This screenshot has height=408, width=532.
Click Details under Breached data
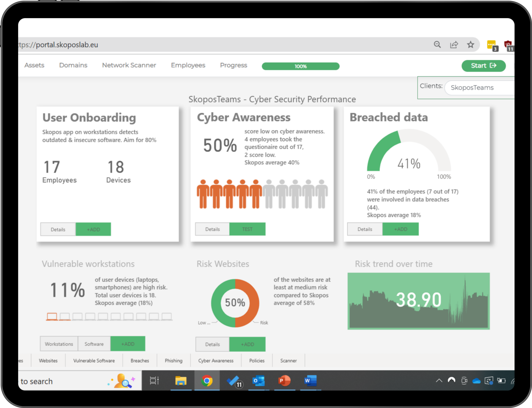(365, 229)
